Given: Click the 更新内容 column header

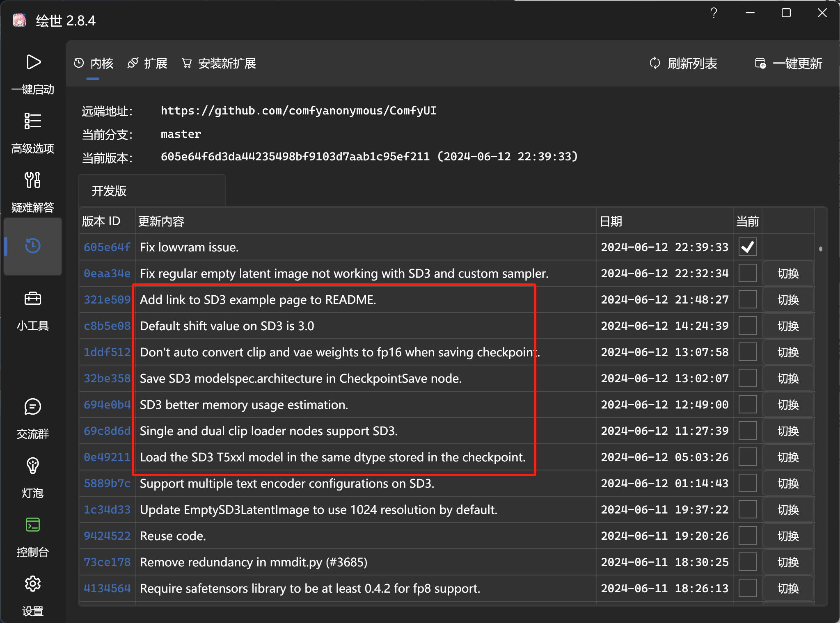Looking at the screenshot, I should (x=366, y=221).
